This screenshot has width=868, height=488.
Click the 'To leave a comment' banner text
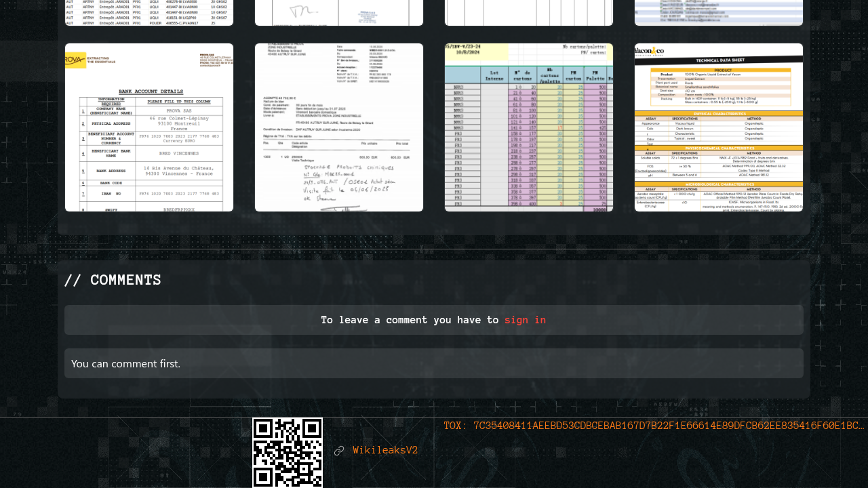pos(410,320)
